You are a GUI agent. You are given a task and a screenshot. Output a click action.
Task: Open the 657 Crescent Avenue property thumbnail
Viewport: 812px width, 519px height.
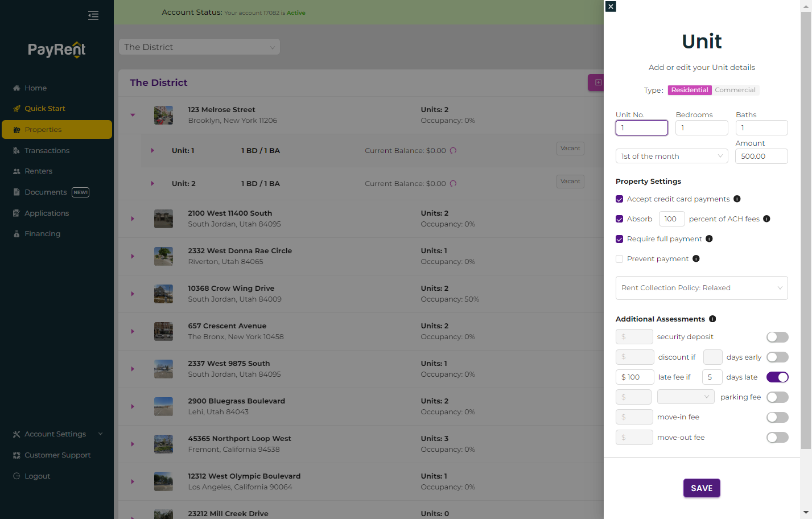tap(163, 331)
